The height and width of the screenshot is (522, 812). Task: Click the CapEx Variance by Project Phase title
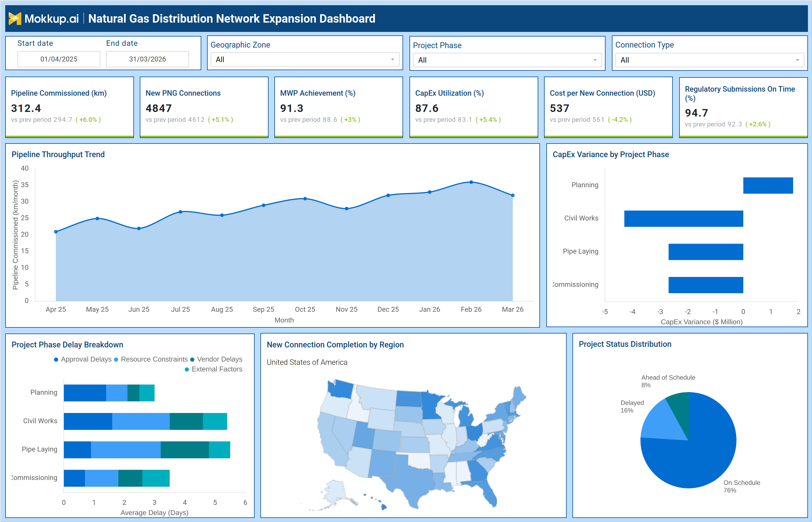[611, 155]
